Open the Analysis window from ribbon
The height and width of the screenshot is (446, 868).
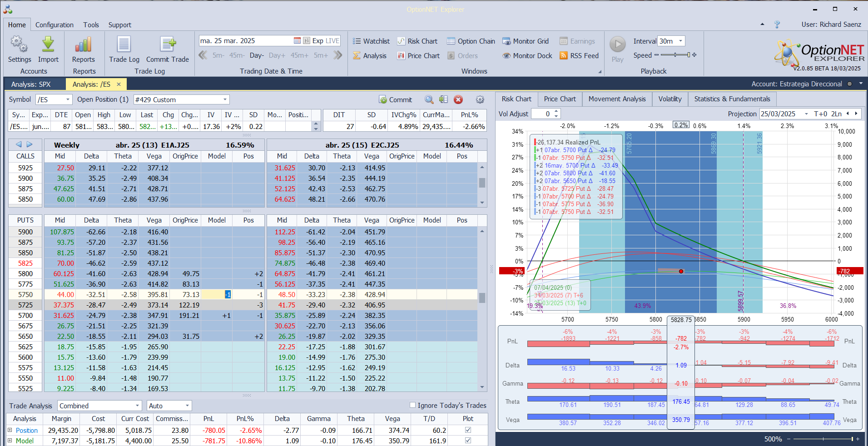tap(370, 56)
